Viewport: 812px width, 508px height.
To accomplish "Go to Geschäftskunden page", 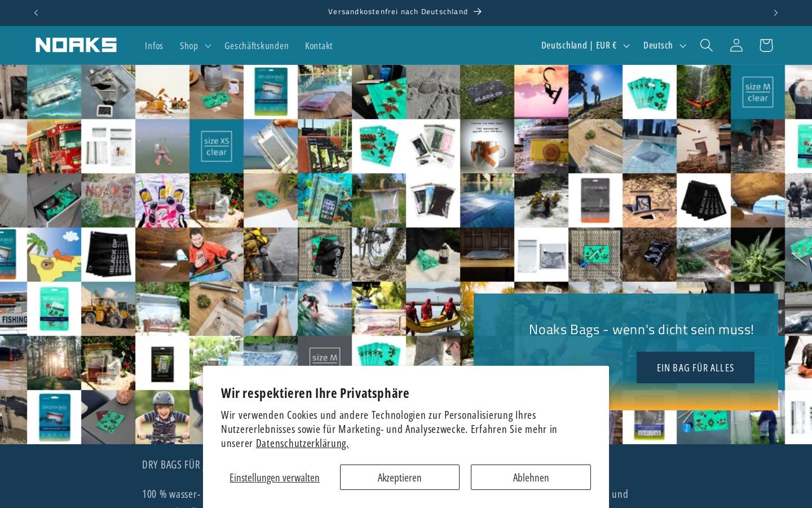I will coord(257,46).
